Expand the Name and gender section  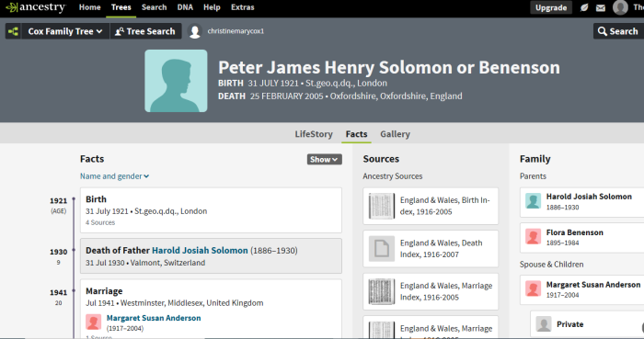(x=115, y=176)
